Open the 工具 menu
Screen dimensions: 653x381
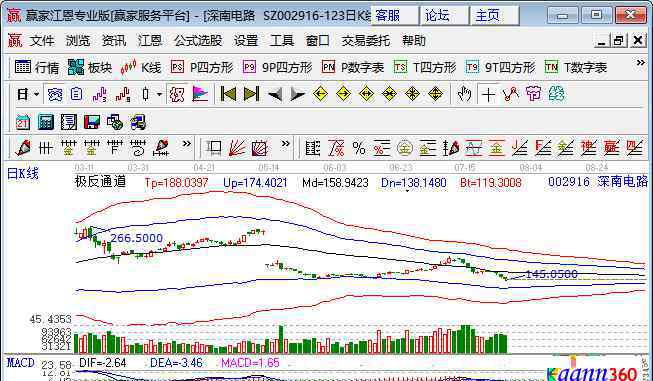[282, 41]
